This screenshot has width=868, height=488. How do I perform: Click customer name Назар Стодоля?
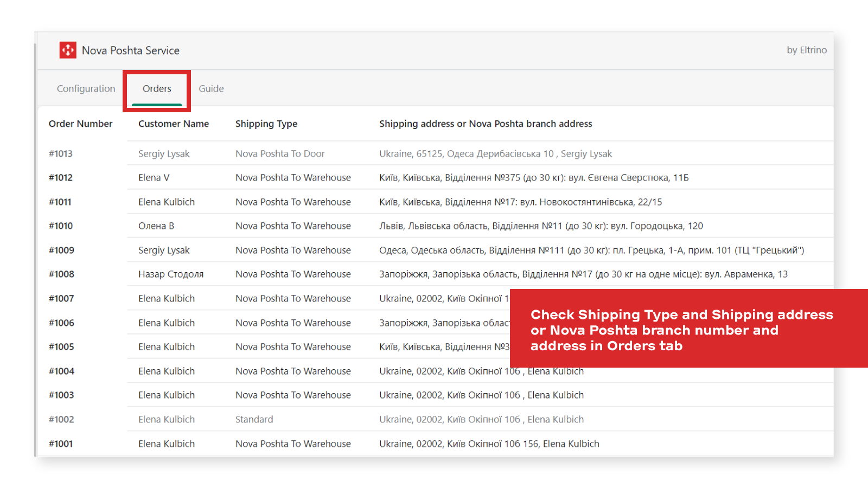pyautogui.click(x=171, y=274)
